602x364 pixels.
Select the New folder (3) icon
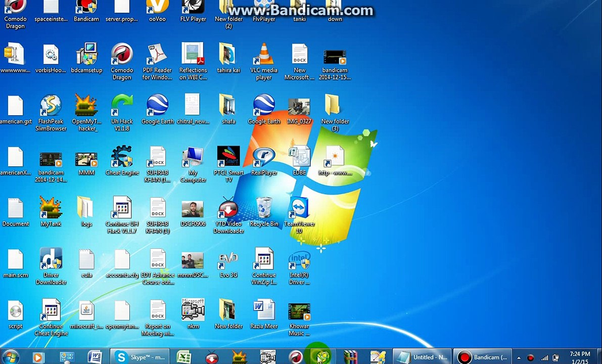(x=335, y=113)
